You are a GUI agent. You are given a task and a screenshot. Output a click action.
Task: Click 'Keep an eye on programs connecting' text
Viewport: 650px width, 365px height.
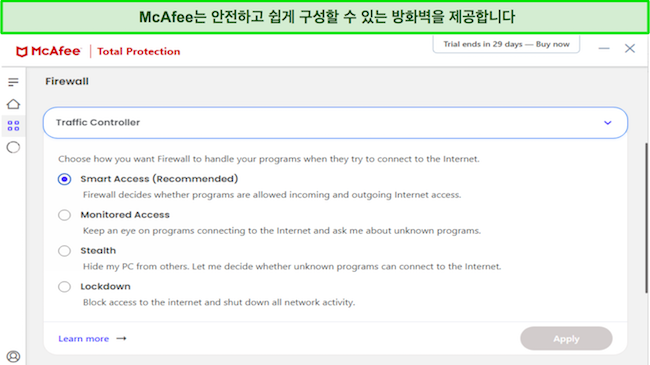tap(282, 231)
